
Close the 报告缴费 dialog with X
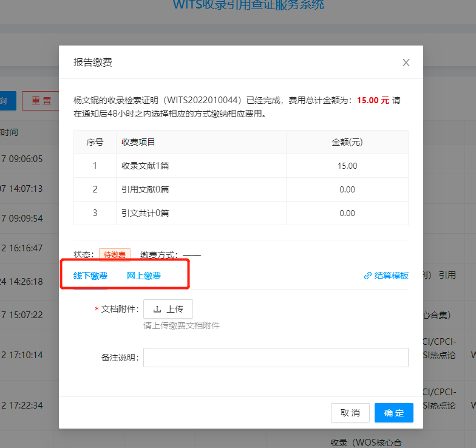tap(406, 63)
